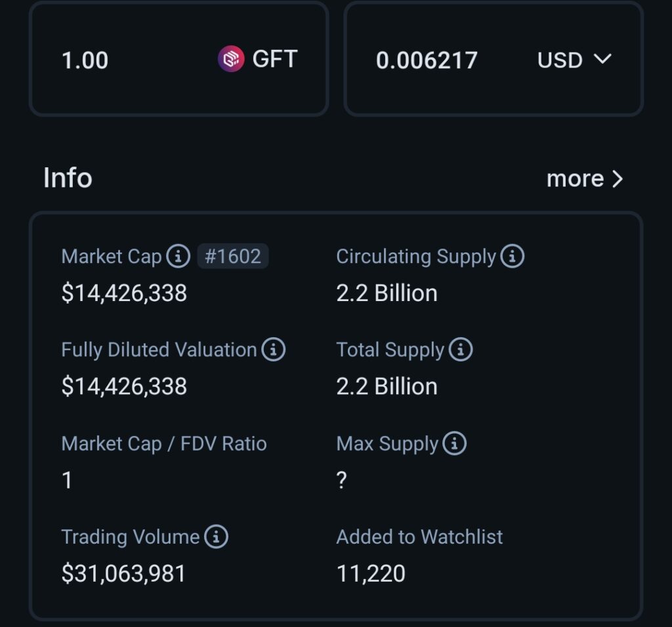
Task: Click the more link in Info
Action: (575, 178)
